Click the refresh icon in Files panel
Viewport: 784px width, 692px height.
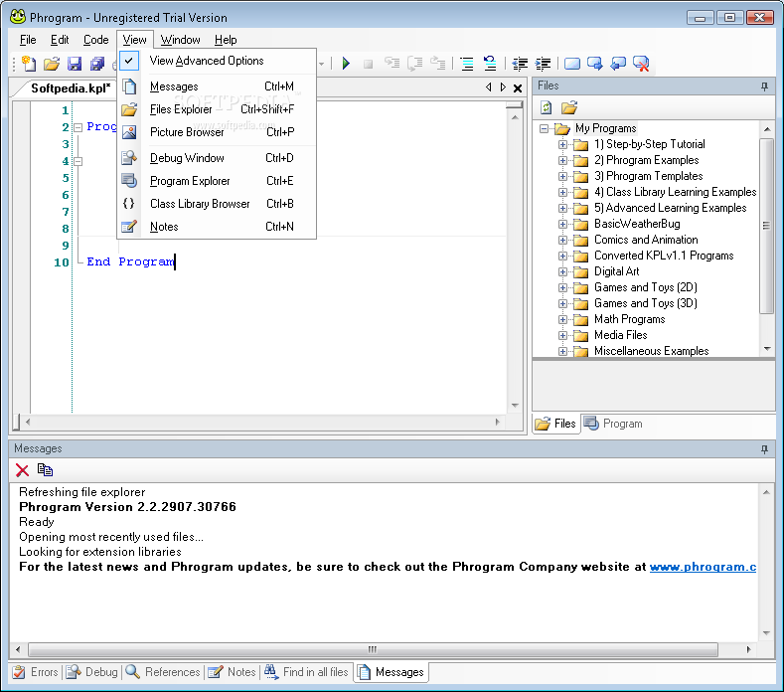pos(546,107)
